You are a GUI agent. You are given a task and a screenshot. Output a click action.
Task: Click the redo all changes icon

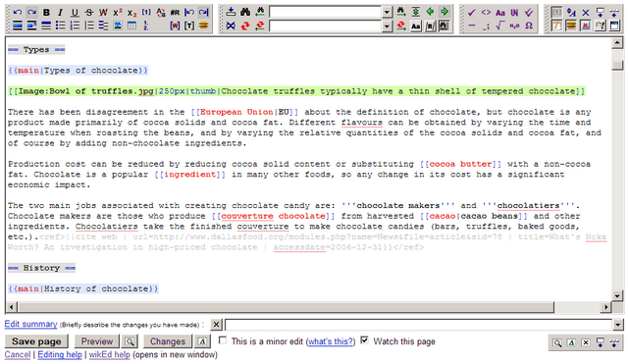(x=204, y=13)
